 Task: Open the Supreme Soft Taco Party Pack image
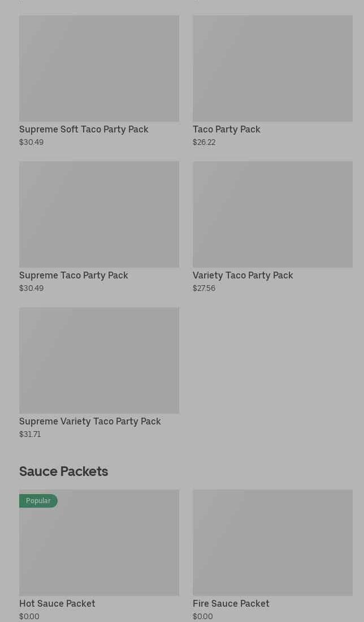(x=99, y=68)
